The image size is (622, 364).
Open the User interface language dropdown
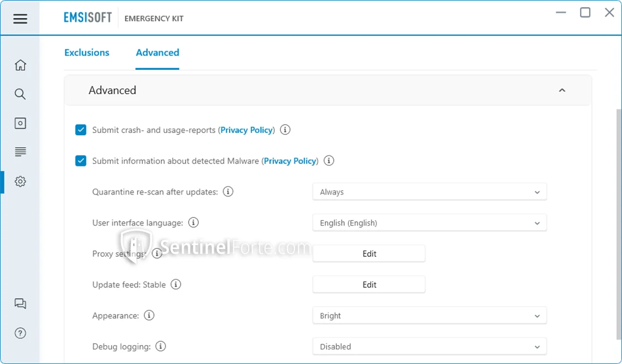click(x=429, y=223)
